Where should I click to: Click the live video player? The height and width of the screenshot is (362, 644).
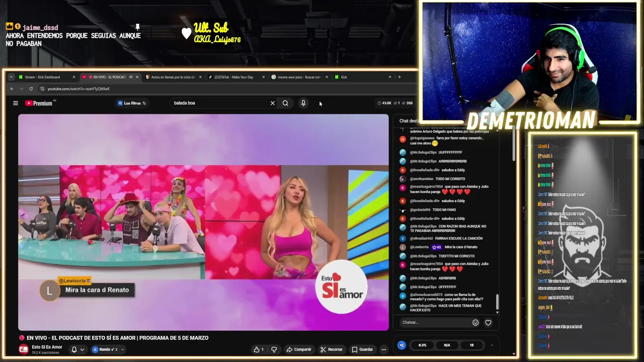(203, 222)
